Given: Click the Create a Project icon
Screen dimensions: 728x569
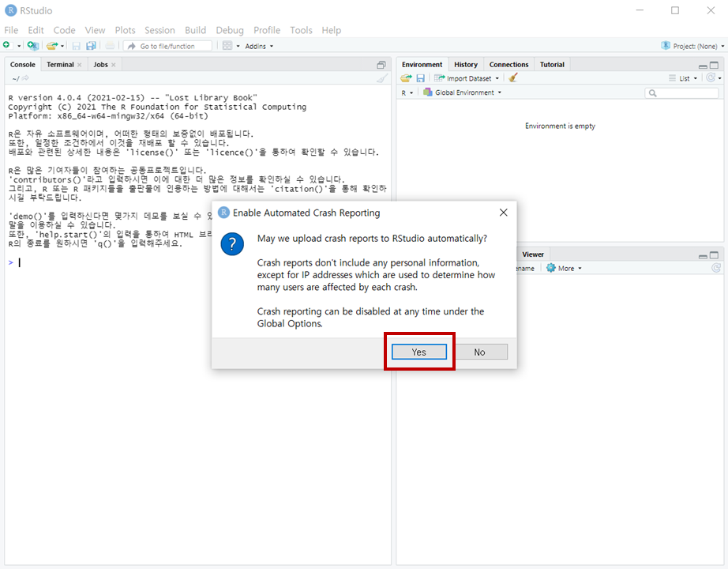Looking at the screenshot, I should (x=32, y=46).
